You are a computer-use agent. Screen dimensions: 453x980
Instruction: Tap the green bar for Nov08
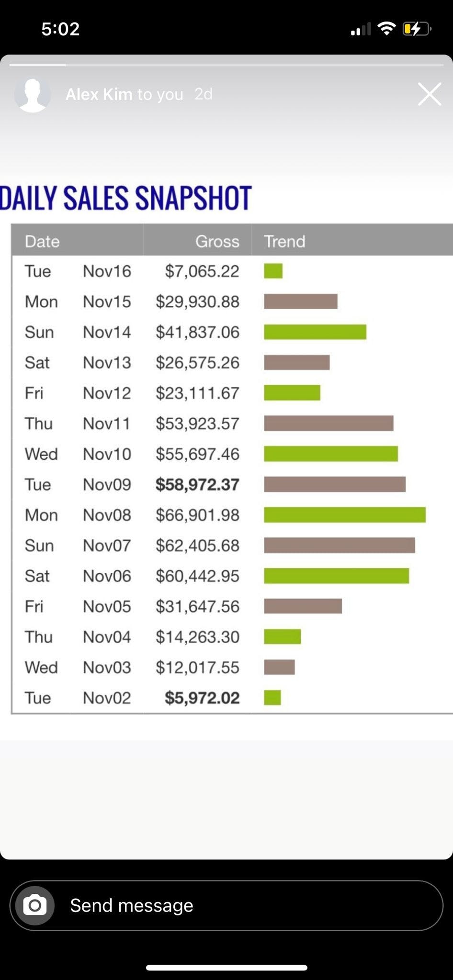(x=344, y=515)
